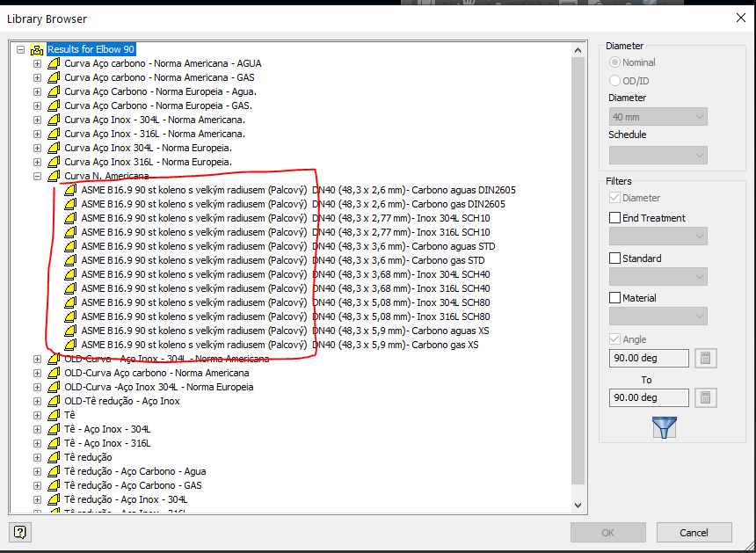Viewport: 756px width, 553px height.
Task: Select Curva Aço Inox - 316L - Norma Americana
Action: 155,134
